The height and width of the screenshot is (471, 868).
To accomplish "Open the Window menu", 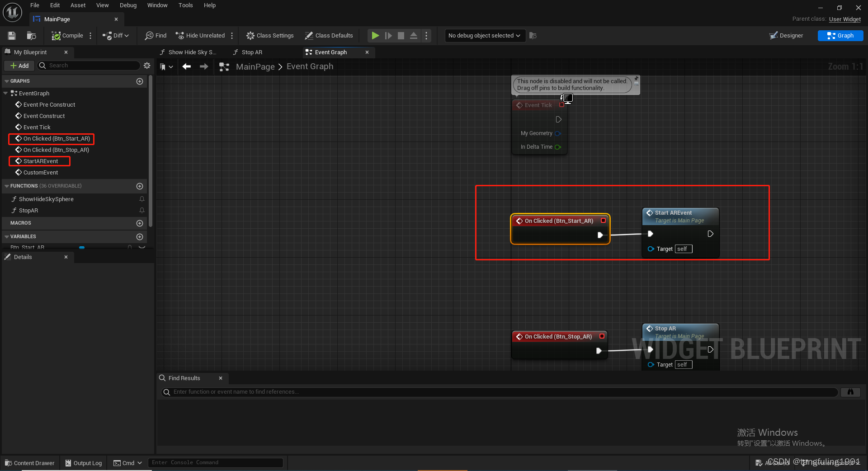I will click(x=157, y=5).
